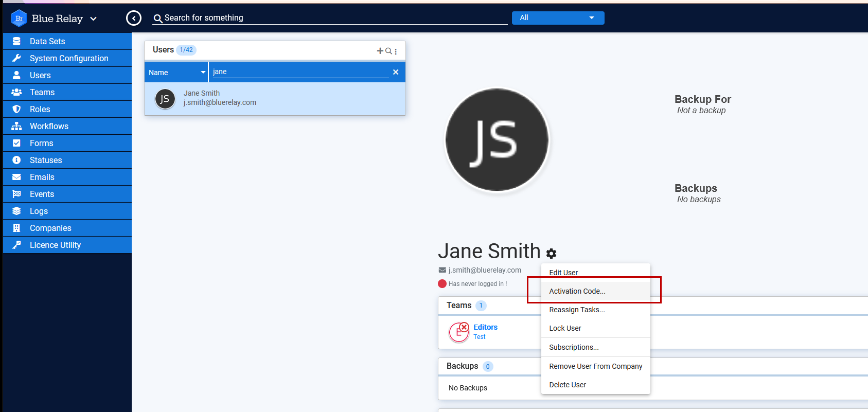Image resolution: width=868 pixels, height=412 pixels.
Task: Clear the 'jane' filter with X
Action: click(x=396, y=72)
